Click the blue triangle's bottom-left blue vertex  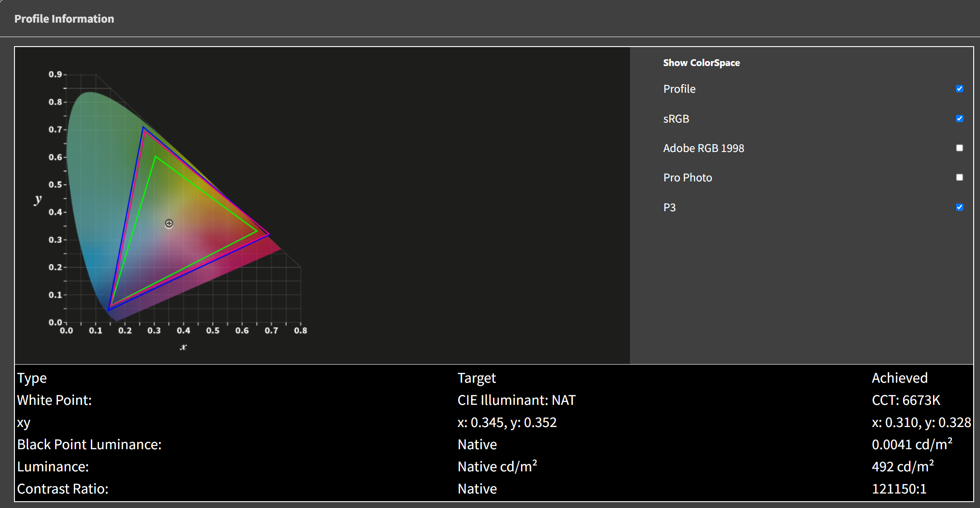109,310
